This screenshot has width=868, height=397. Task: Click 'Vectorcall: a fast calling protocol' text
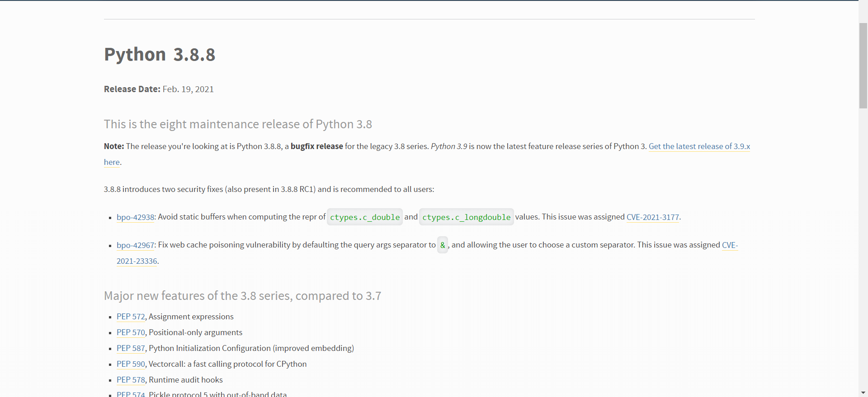coord(228,364)
